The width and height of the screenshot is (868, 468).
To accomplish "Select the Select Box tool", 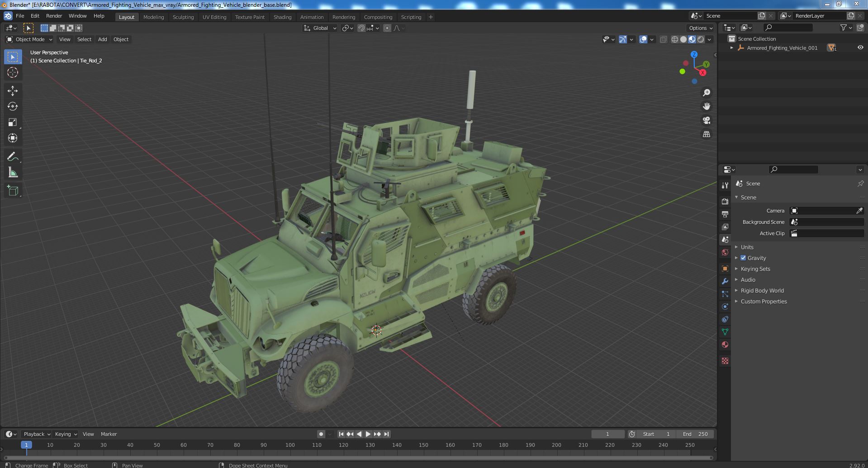I will tap(13, 57).
